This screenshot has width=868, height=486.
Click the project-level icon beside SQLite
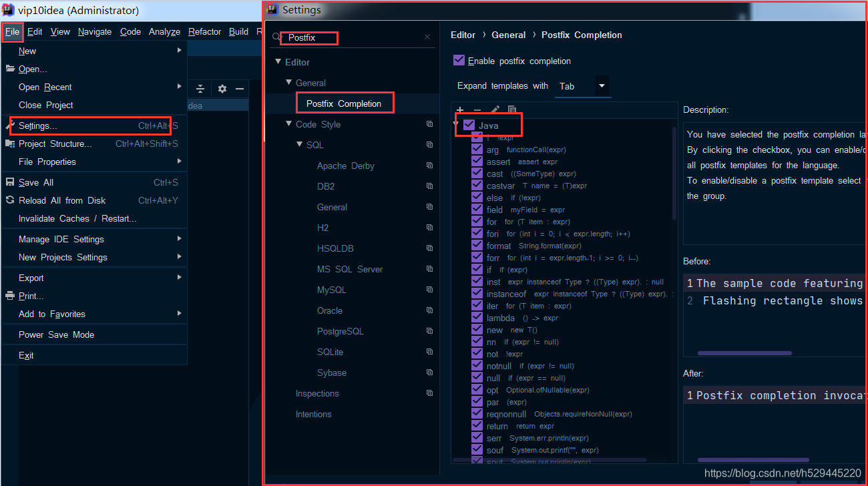point(430,352)
